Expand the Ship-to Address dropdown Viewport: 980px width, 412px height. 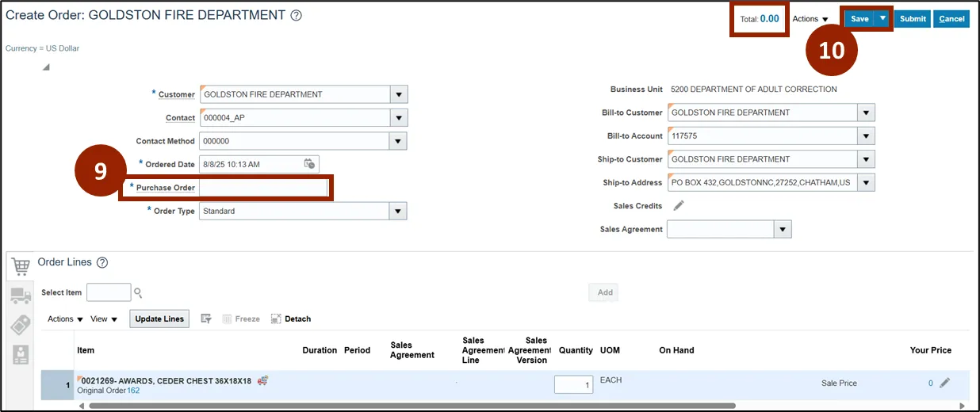pyautogui.click(x=867, y=183)
